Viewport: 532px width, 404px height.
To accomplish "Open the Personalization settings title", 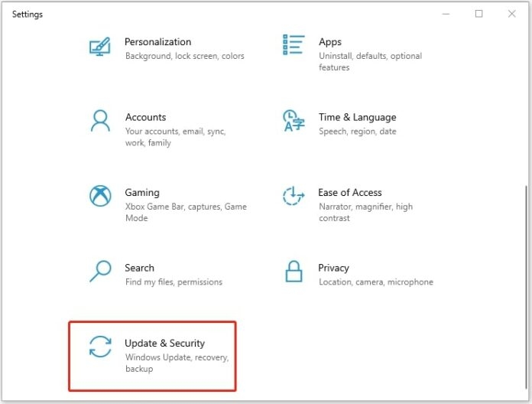I will coord(157,42).
